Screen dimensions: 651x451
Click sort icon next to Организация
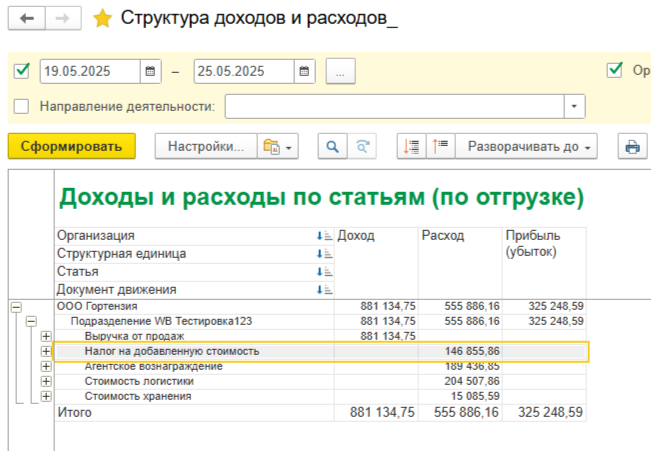(x=323, y=236)
